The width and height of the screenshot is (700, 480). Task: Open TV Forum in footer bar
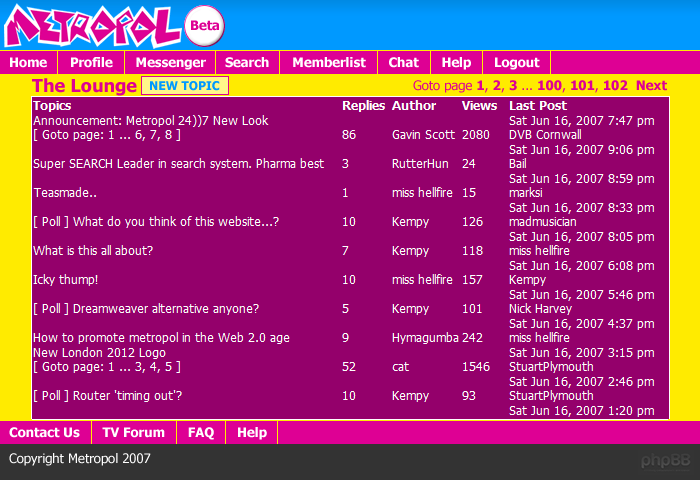coord(133,432)
